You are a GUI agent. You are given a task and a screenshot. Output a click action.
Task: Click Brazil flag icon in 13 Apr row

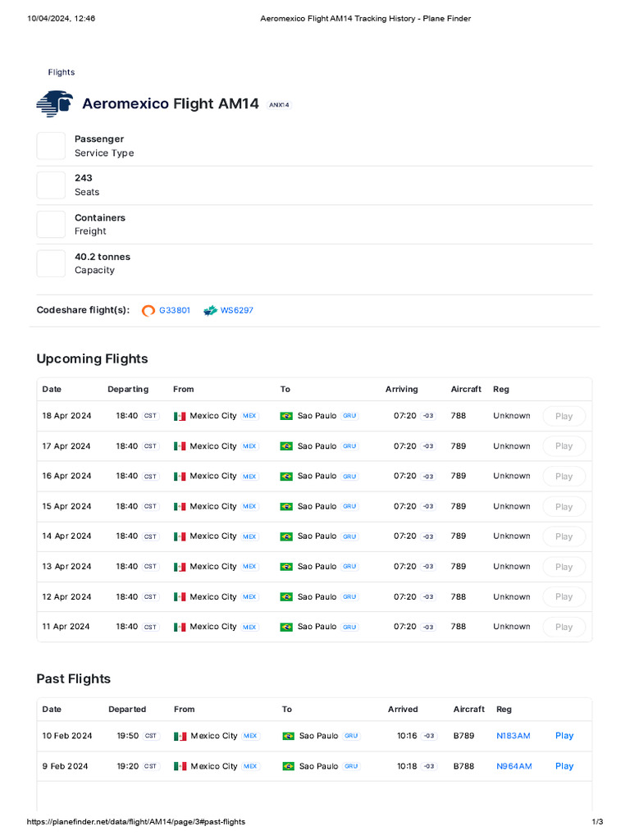[286, 567]
